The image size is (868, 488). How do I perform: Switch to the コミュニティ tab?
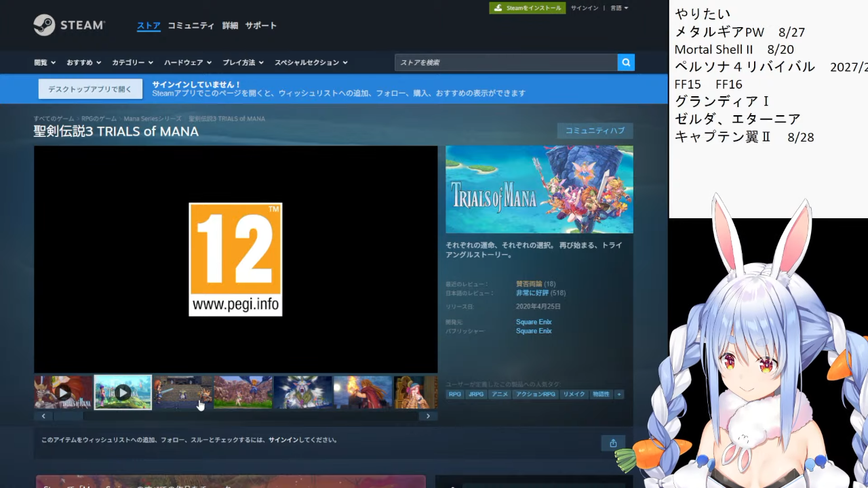coord(191,26)
